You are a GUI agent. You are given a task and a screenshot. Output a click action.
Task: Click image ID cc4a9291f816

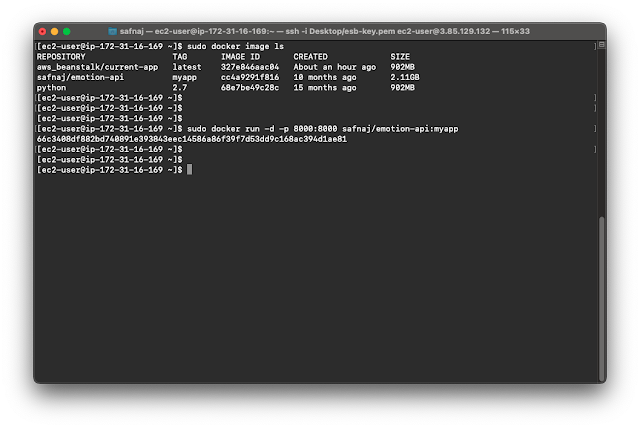(250, 77)
